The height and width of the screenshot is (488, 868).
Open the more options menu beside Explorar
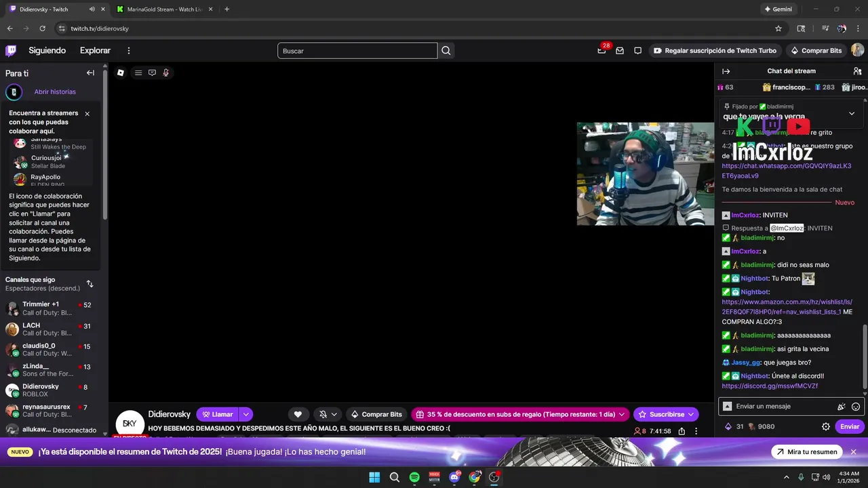(129, 51)
